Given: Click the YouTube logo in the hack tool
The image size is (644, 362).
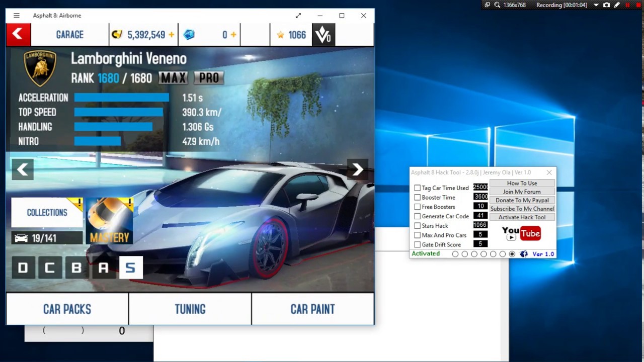Looking at the screenshot, I should [521, 233].
